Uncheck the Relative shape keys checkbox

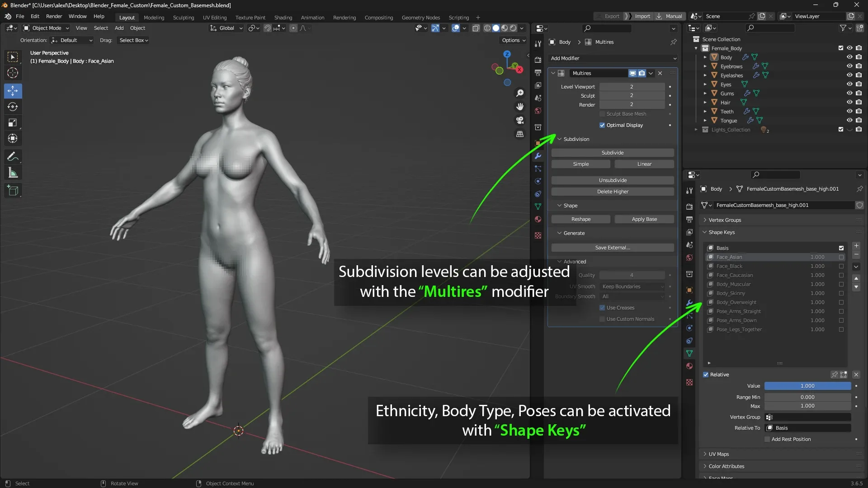point(706,375)
